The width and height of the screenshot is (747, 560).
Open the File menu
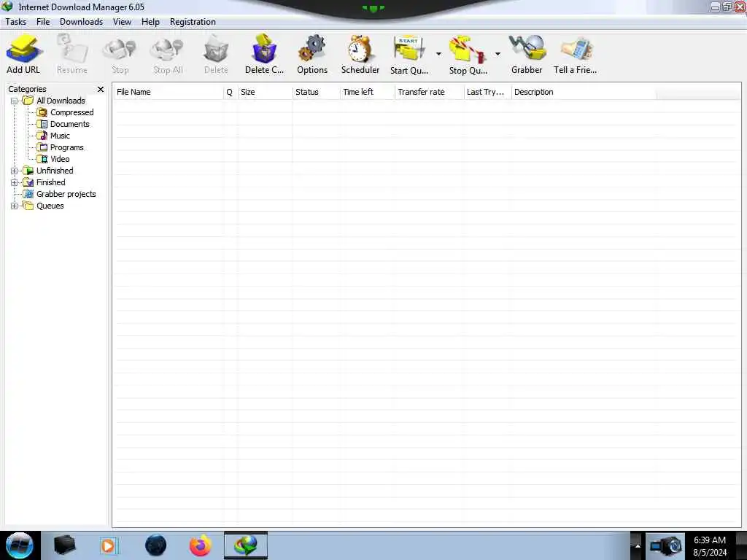coord(43,22)
